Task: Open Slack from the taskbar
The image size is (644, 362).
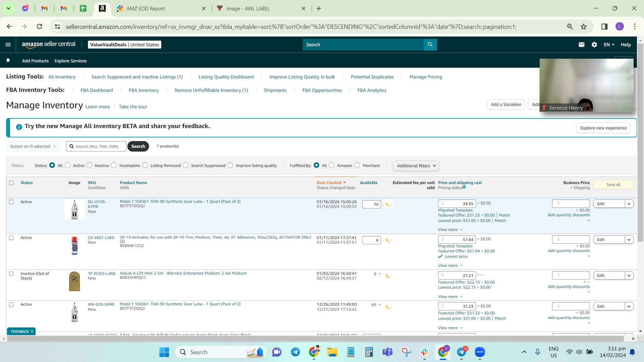Action: pyautogui.click(x=425, y=352)
